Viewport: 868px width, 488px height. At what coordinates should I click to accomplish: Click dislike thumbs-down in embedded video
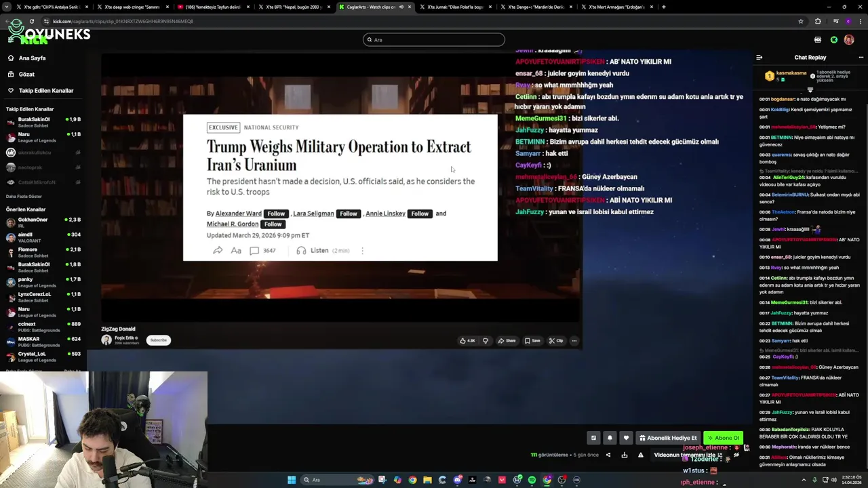click(x=486, y=341)
